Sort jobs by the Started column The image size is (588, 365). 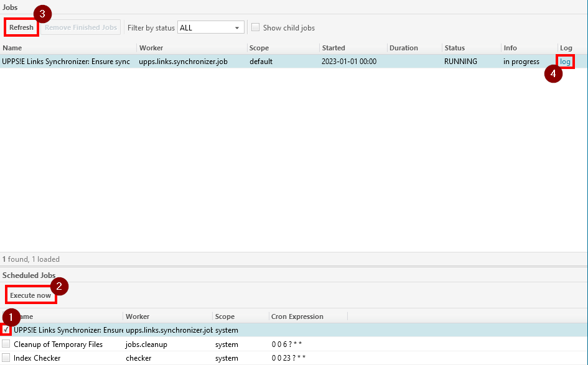333,48
